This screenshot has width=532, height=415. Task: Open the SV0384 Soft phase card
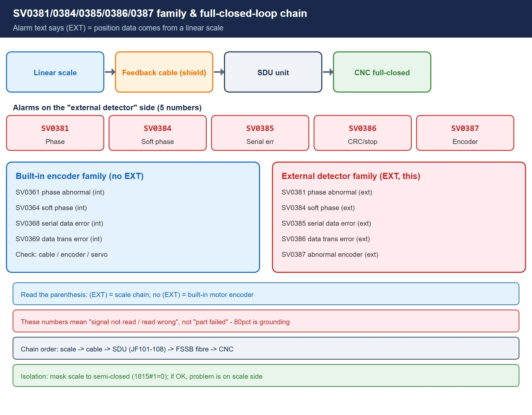tap(158, 133)
